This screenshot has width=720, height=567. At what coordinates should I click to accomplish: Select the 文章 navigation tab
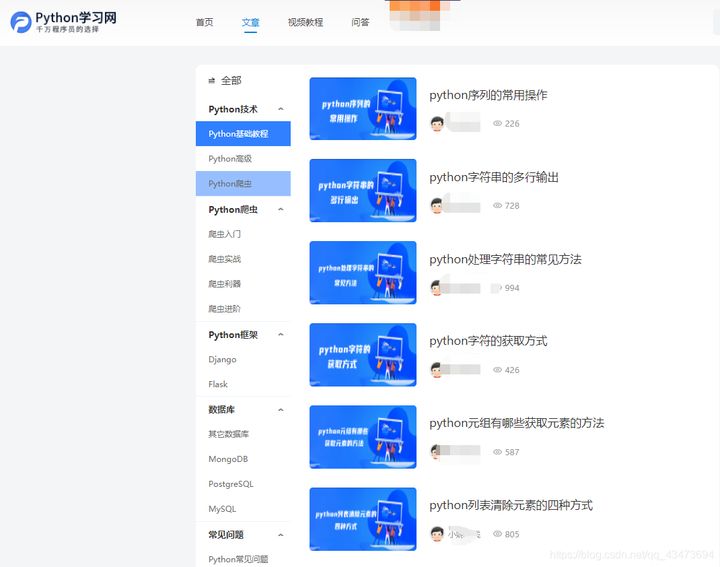point(250,22)
